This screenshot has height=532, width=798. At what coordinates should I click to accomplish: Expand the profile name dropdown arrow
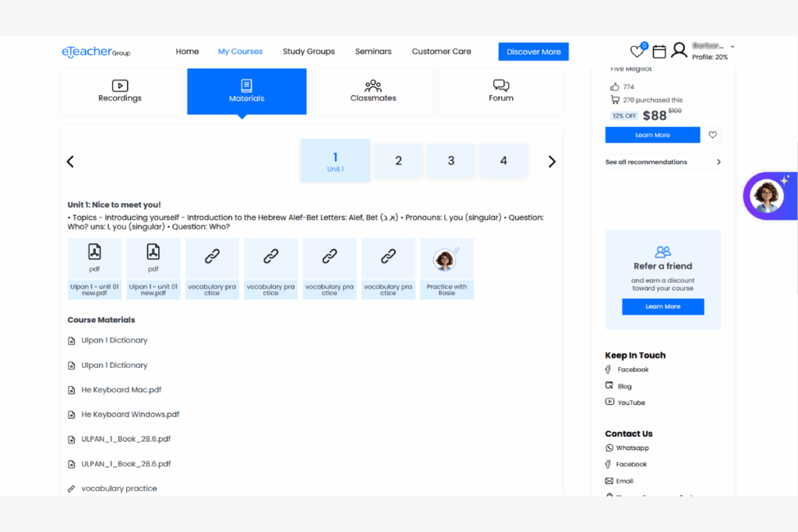coord(733,46)
